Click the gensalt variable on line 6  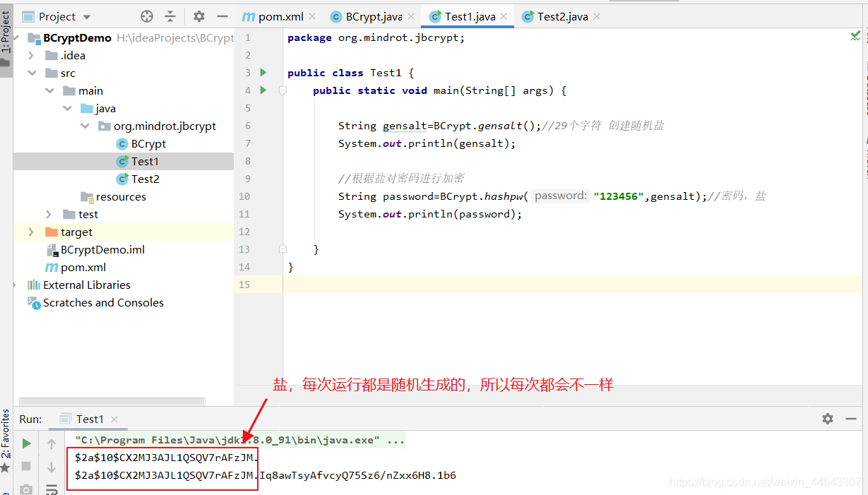coord(405,126)
